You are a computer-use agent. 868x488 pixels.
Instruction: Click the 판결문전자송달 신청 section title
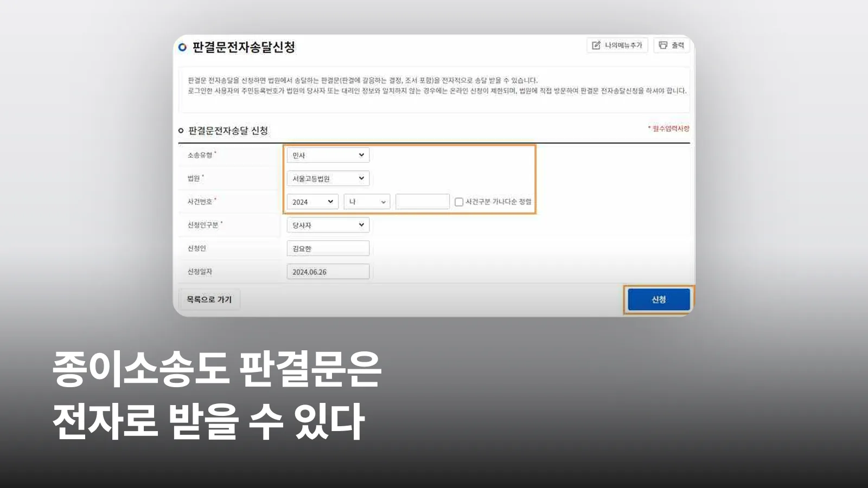coord(228,131)
